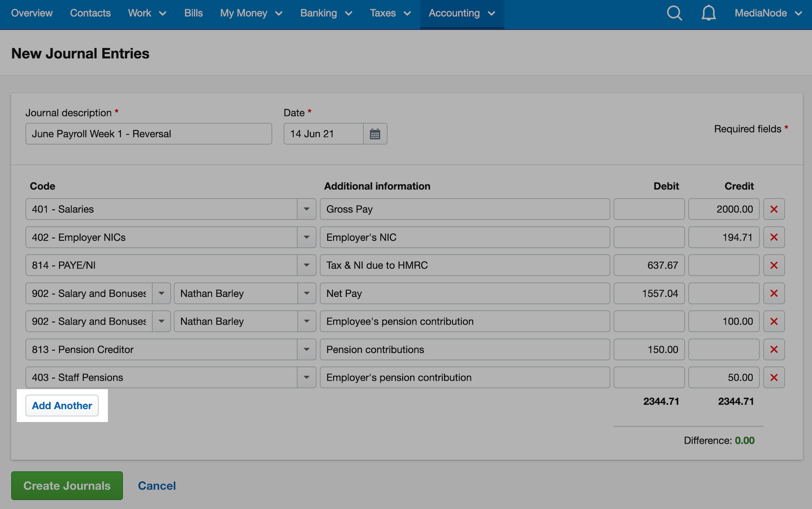Edit the Employee's pension contribution info field
This screenshot has width=812, height=509.
(465, 321)
